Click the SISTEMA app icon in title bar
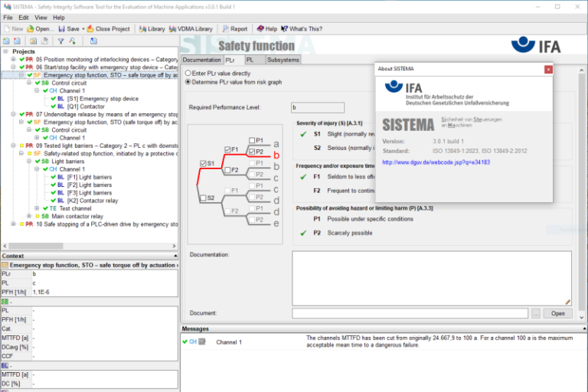The height and width of the screenshot is (392, 588). pyautogui.click(x=7, y=7)
